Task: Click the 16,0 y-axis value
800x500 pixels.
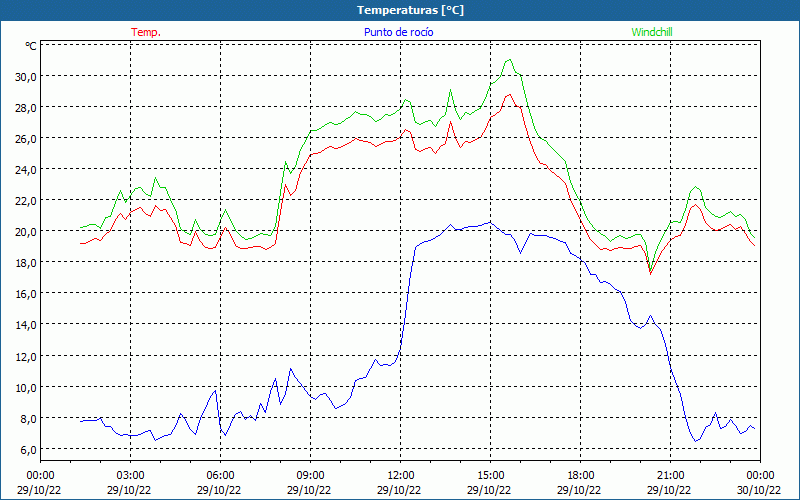Action: [x=26, y=294]
